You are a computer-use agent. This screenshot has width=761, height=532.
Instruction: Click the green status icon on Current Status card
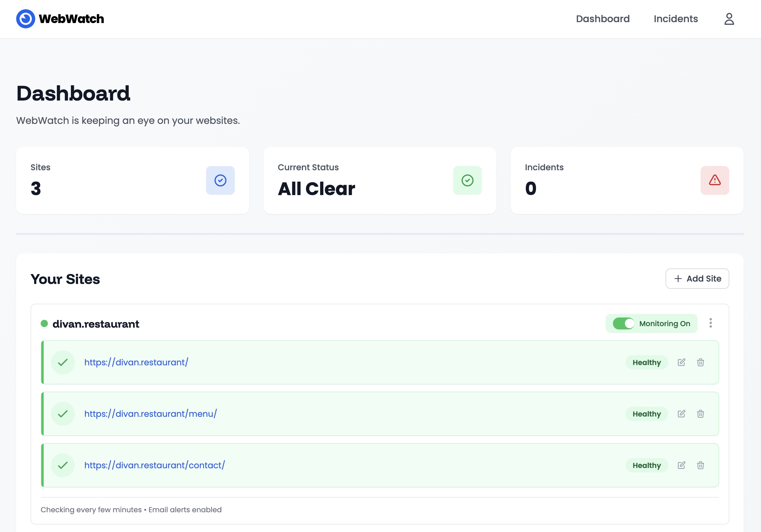click(x=467, y=180)
